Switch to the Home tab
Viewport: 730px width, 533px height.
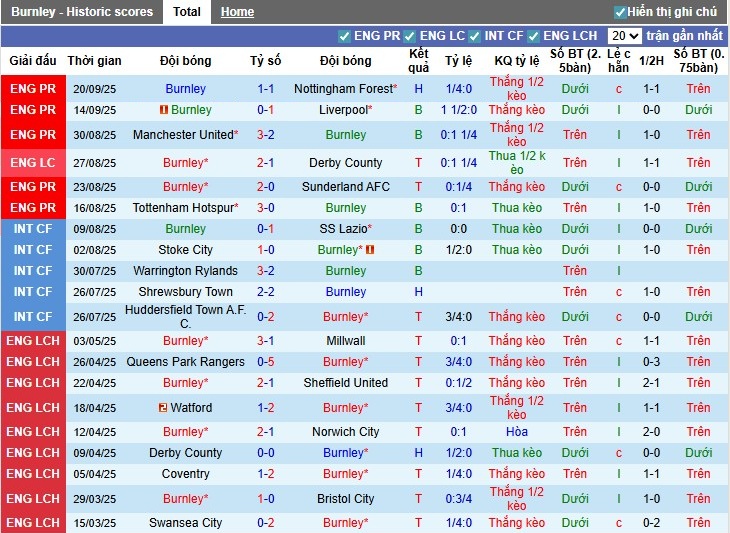coord(237,12)
